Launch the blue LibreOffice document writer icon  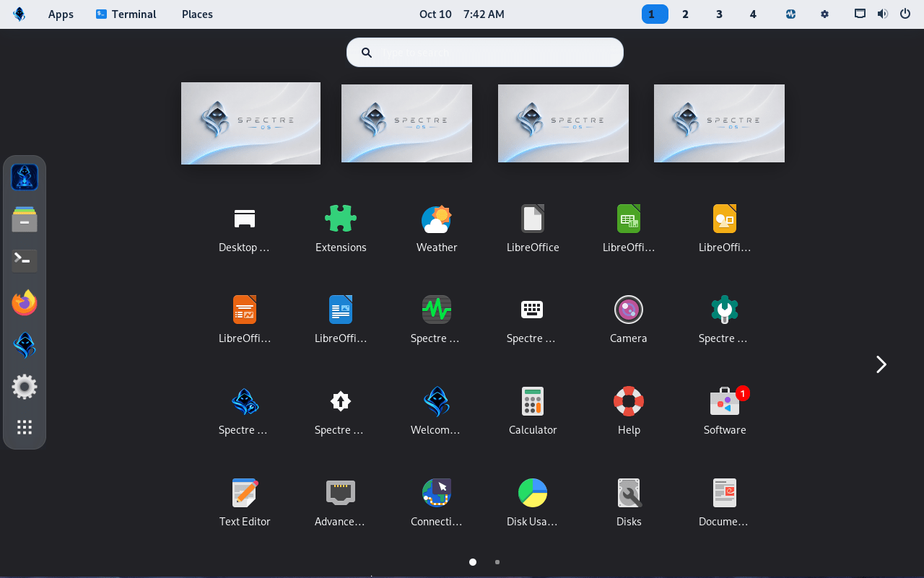pos(341,310)
